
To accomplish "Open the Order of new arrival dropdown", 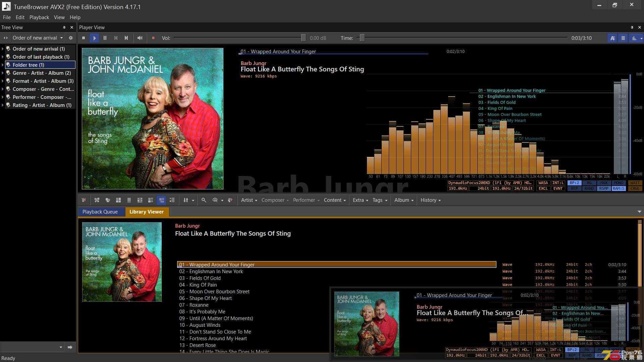I will (38, 38).
